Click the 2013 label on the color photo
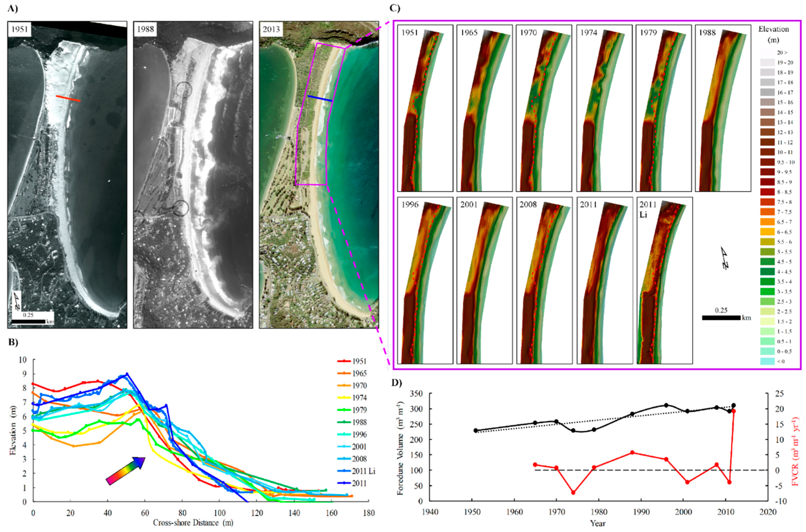This screenshot has height=532, width=806. 271,29
